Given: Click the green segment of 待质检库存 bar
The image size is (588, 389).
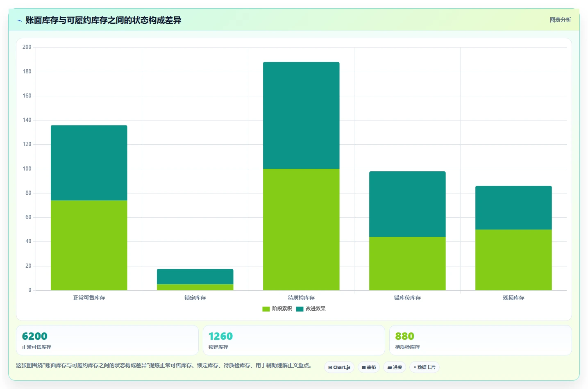Looking at the screenshot, I should pos(301,230).
